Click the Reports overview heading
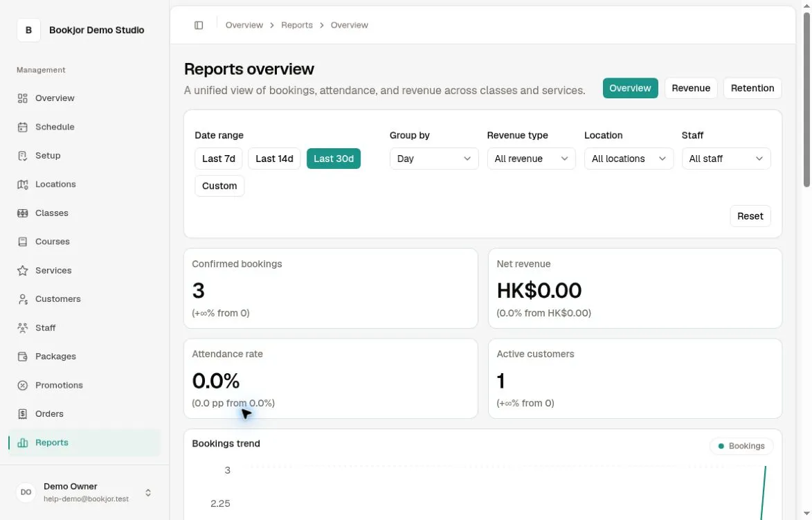812x520 pixels. (x=249, y=69)
